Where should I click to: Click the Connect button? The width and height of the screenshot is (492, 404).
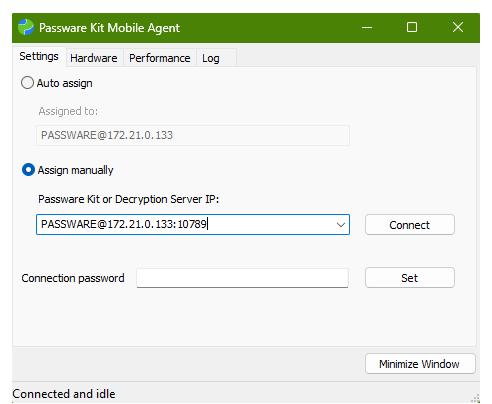click(410, 225)
